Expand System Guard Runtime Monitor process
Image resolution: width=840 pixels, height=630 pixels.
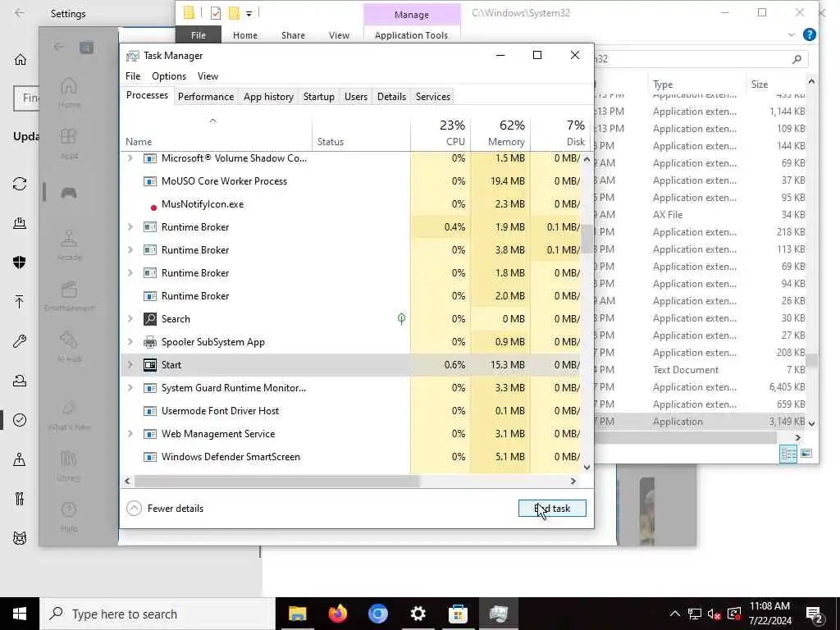point(130,388)
